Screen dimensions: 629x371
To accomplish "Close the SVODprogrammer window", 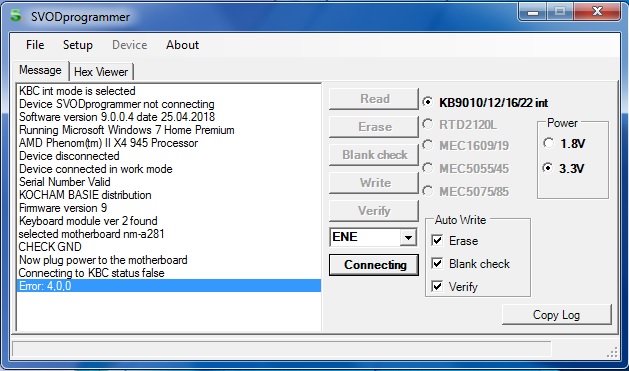I will [x=597, y=12].
